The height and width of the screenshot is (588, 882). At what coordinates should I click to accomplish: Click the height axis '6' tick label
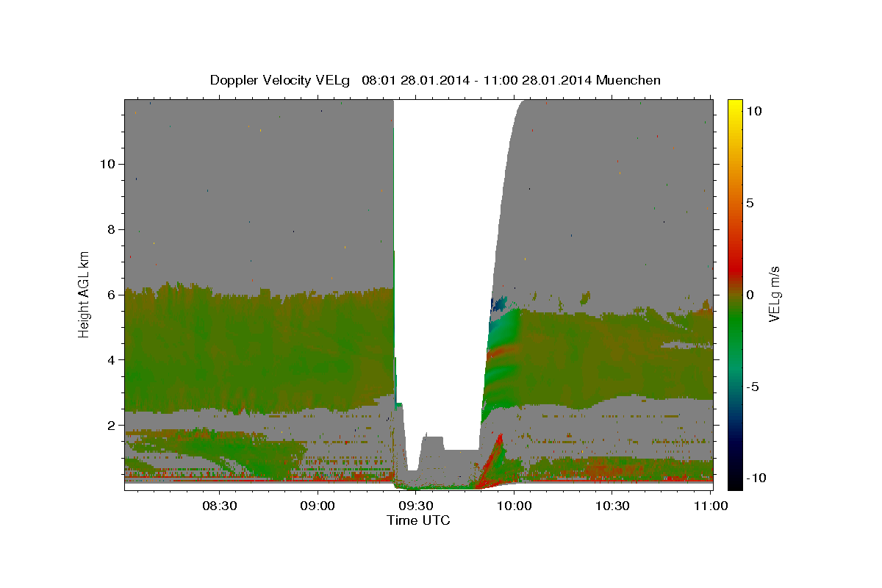(x=110, y=294)
